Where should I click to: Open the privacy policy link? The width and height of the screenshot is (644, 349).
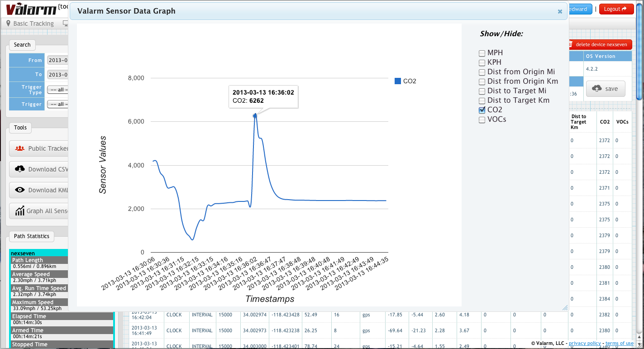pos(585,343)
